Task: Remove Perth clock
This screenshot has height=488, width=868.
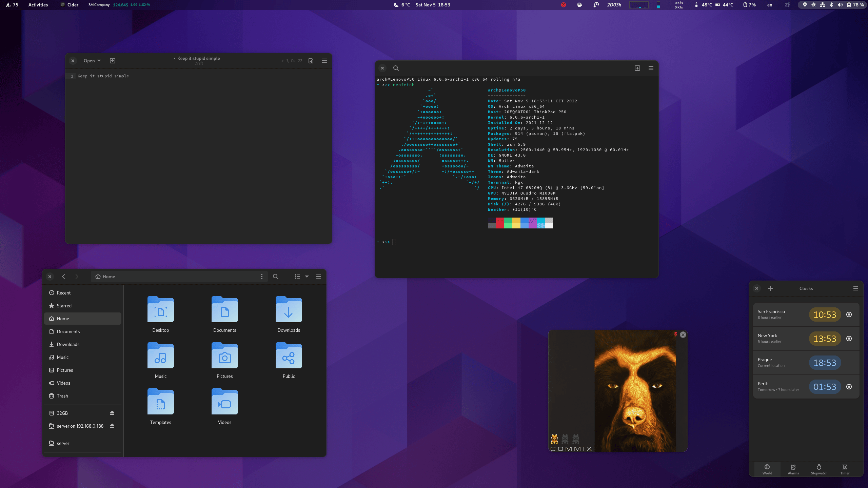Action: tap(849, 387)
